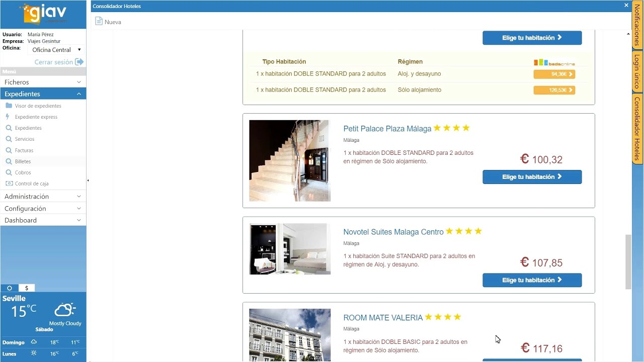The height and width of the screenshot is (362, 644).
Task: Click the Cerrar sesión exit icon
Action: [79, 62]
